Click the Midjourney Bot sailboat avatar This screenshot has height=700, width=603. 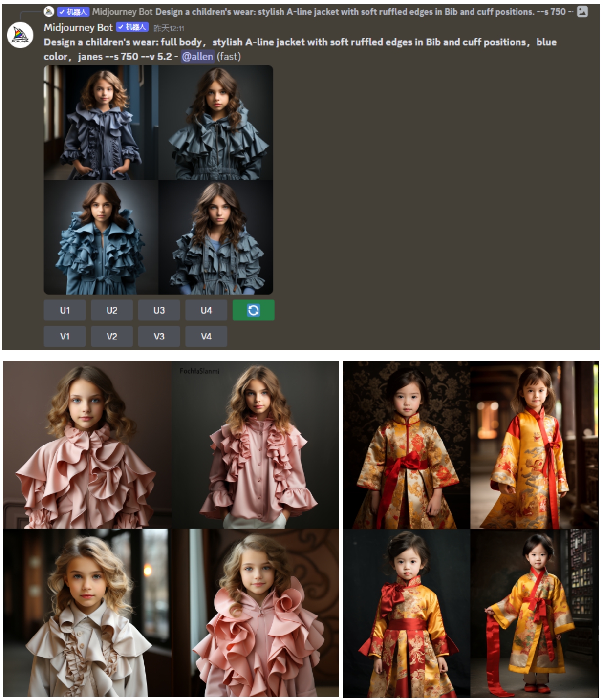(20, 35)
